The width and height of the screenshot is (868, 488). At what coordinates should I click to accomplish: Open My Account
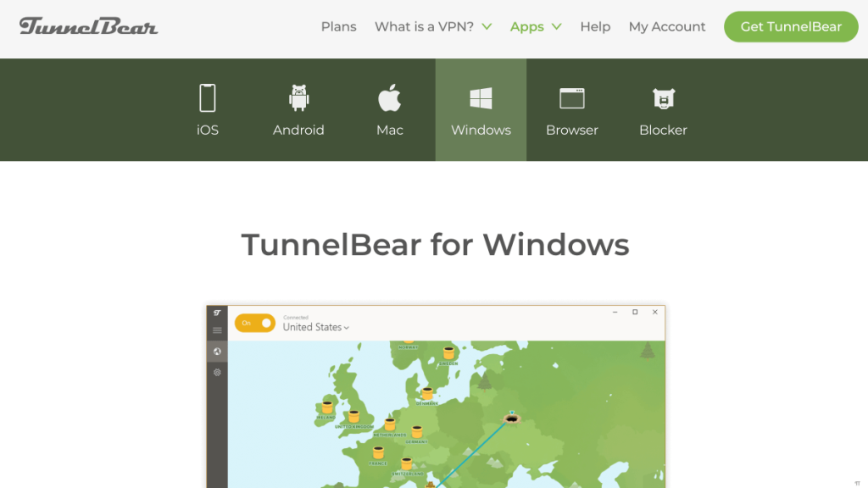(667, 26)
